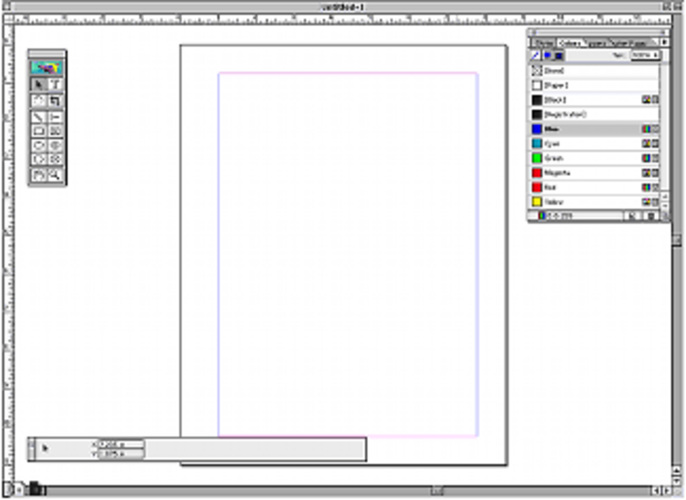
Task: Switch to the Styles tab
Action: (x=543, y=43)
